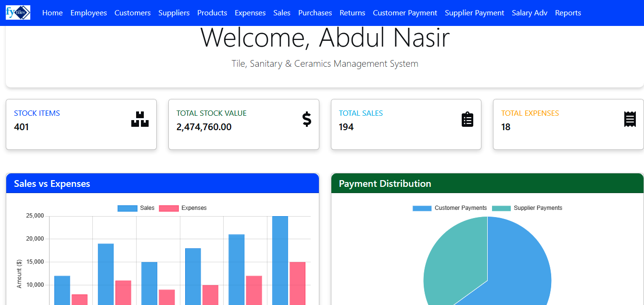Click the receipt icon on Total Expenses card
644x305 pixels.
[630, 119]
